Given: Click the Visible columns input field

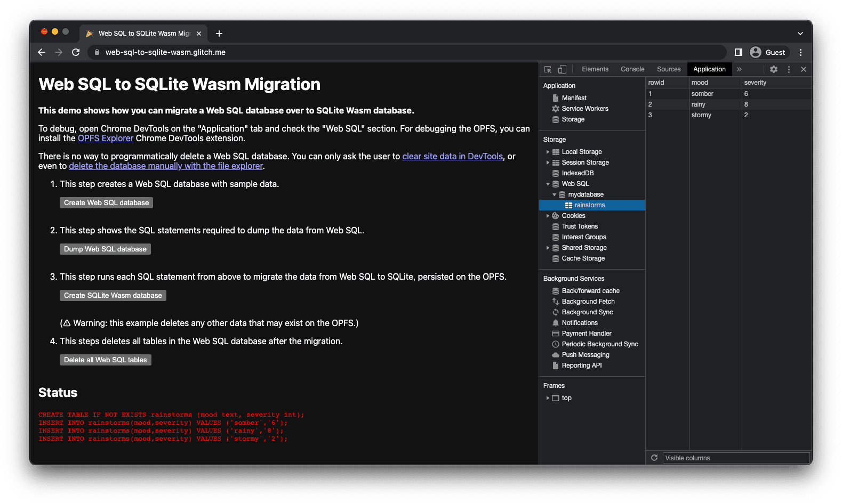Looking at the screenshot, I should (736, 458).
